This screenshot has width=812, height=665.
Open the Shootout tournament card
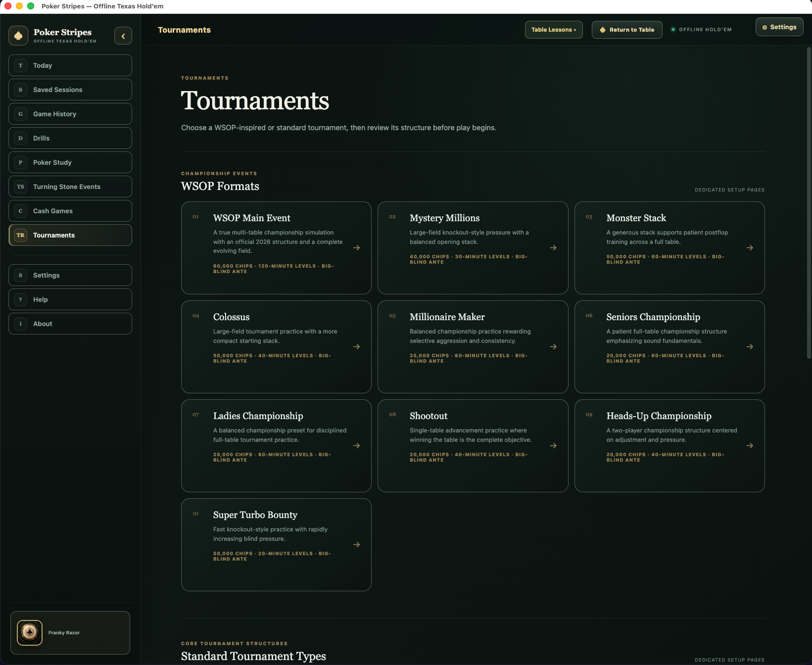(x=473, y=446)
